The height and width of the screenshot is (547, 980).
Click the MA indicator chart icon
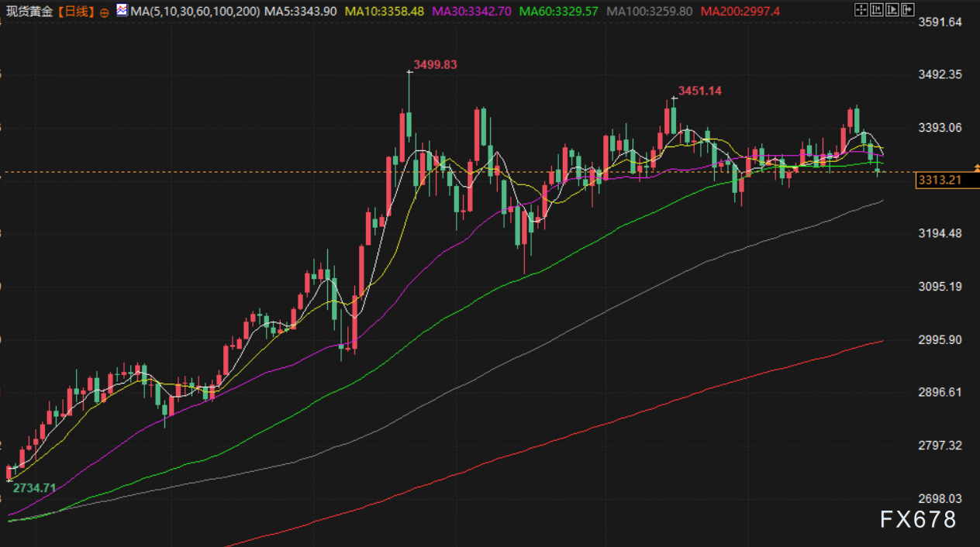point(122,10)
